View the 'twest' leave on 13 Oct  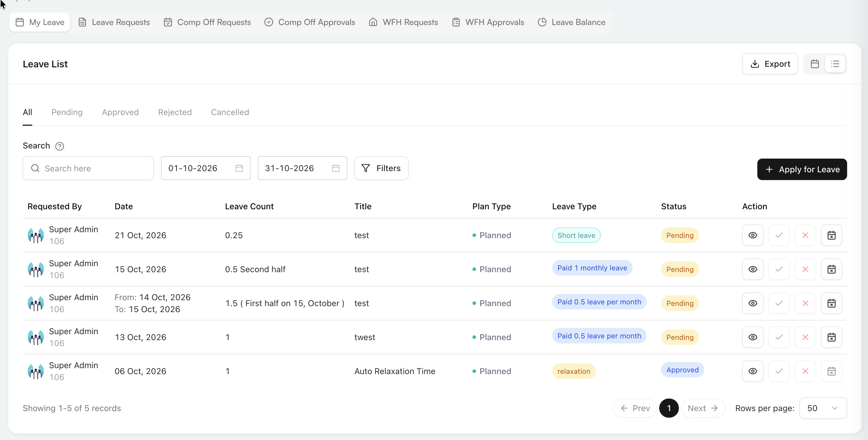(753, 337)
